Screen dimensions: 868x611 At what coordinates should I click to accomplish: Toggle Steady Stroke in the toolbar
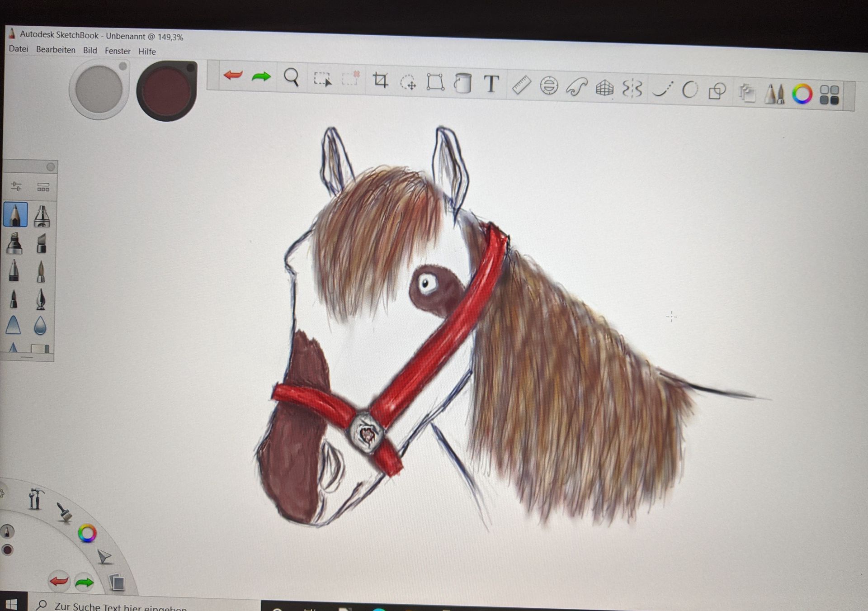[x=662, y=90]
